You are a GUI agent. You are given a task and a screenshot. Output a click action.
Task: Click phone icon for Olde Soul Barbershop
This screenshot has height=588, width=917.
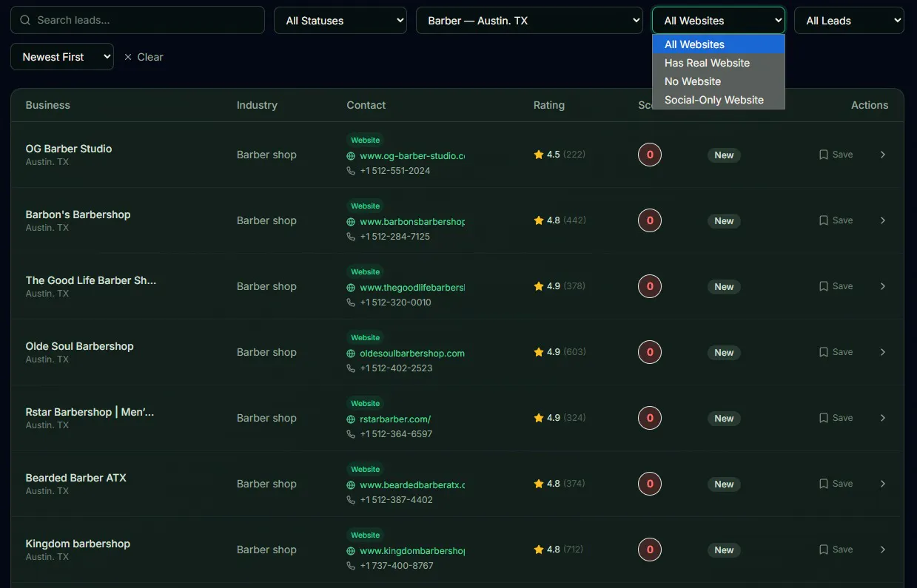coord(351,368)
